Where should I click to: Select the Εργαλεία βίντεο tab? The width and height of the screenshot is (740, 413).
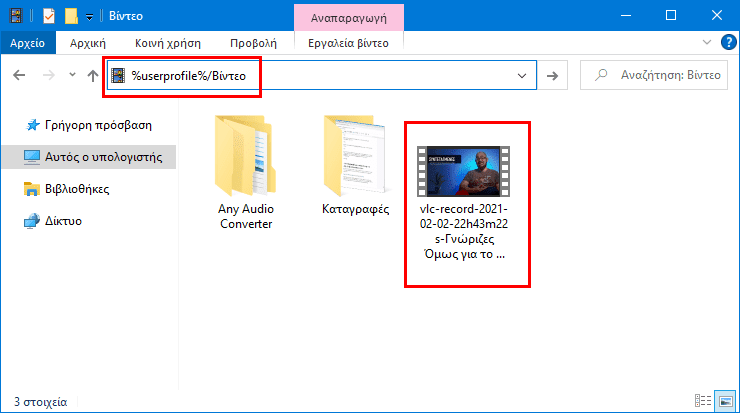click(x=348, y=43)
